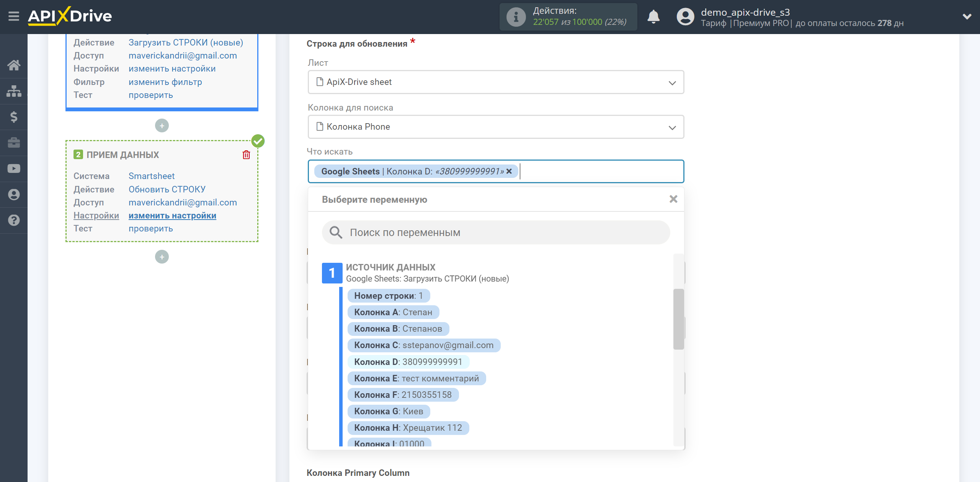Select variable Колонка F: 2150355158

pyautogui.click(x=403, y=395)
